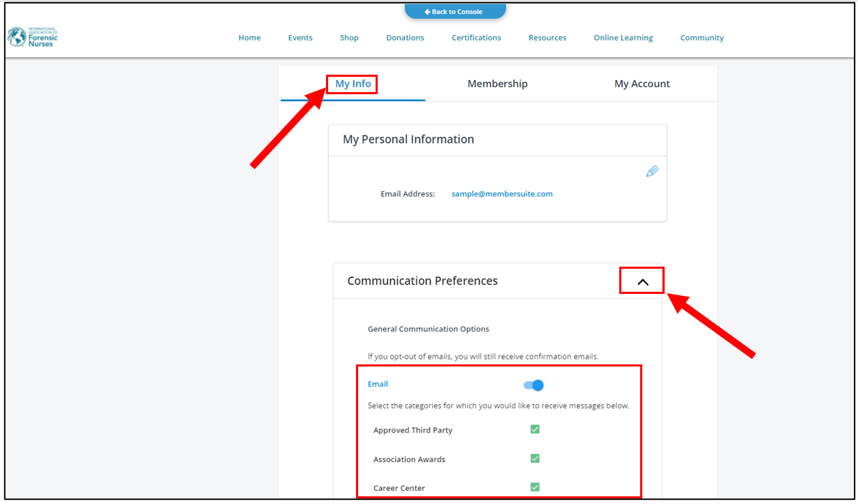Viewport: 858px width, 504px height.
Task: Click the Back to Console button
Action: tap(454, 12)
